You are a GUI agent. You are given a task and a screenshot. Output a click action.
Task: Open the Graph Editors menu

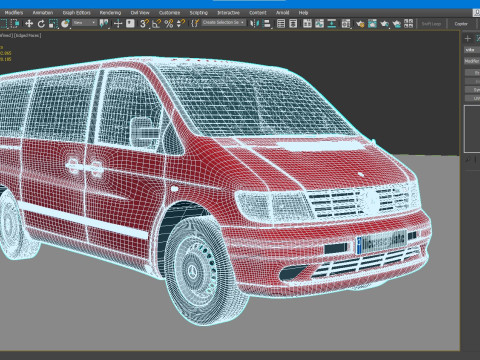pyautogui.click(x=77, y=13)
